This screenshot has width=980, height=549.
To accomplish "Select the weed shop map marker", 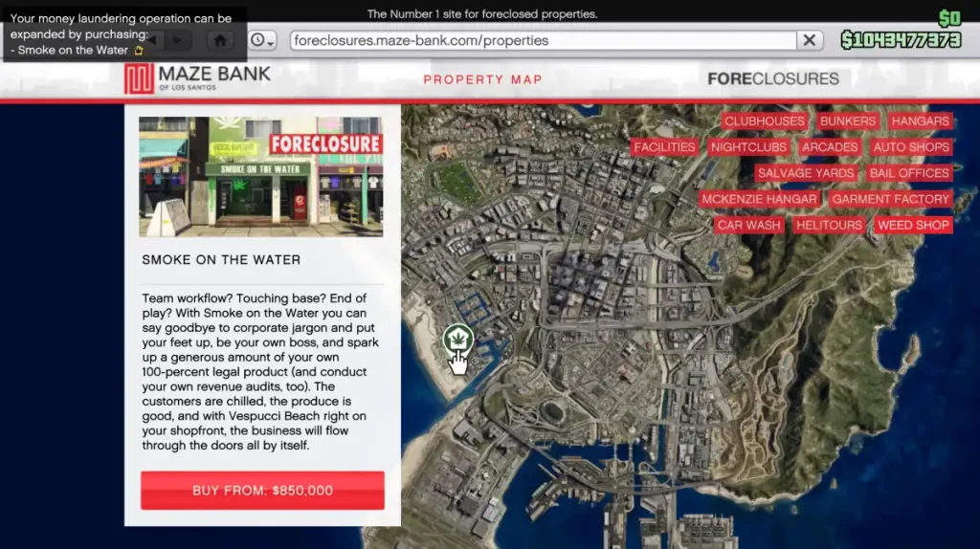I will [458, 340].
